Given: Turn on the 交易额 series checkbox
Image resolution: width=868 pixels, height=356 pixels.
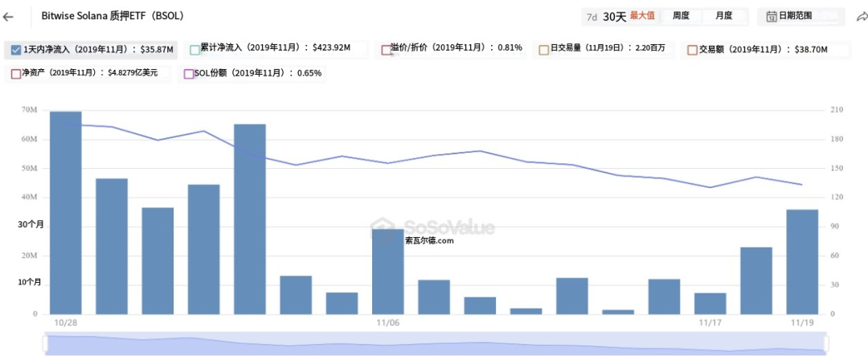Looking at the screenshot, I should pyautogui.click(x=692, y=50).
